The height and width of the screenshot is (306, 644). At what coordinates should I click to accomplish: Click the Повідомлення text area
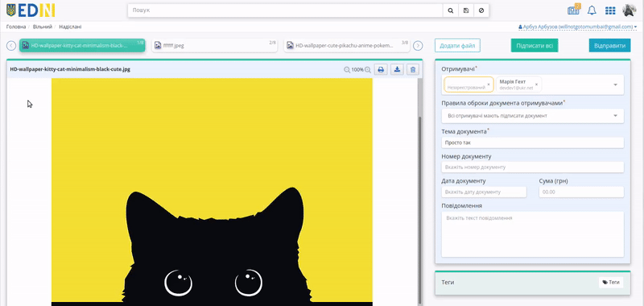tap(533, 234)
